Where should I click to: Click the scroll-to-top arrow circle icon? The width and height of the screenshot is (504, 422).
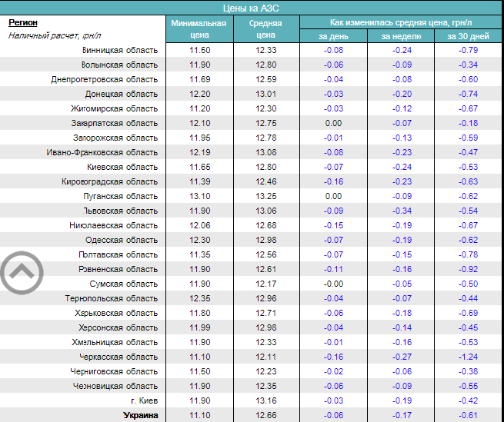tap(22, 271)
